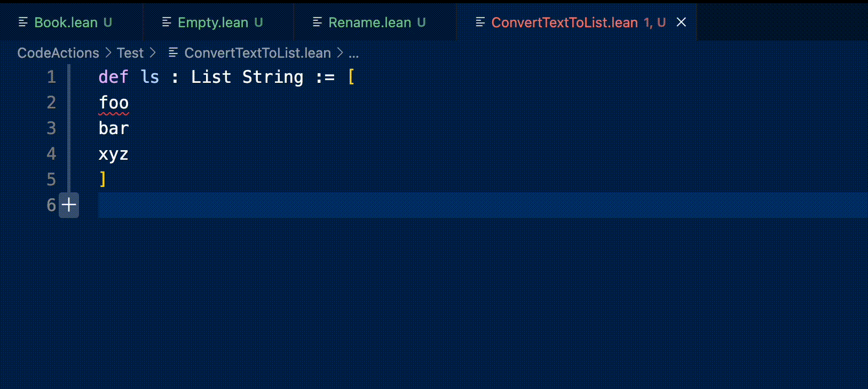The width and height of the screenshot is (868, 389).
Task: Click the underlined word foo
Action: (x=114, y=103)
